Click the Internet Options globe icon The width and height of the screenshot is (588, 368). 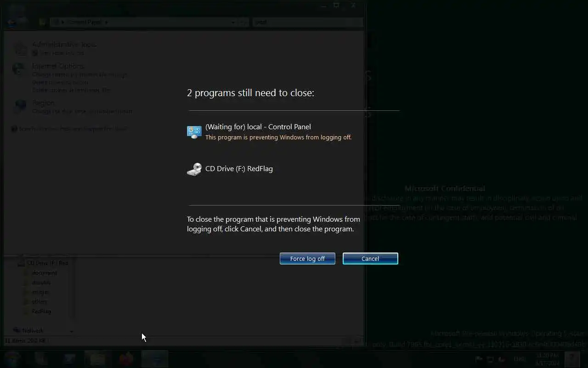[x=20, y=69]
